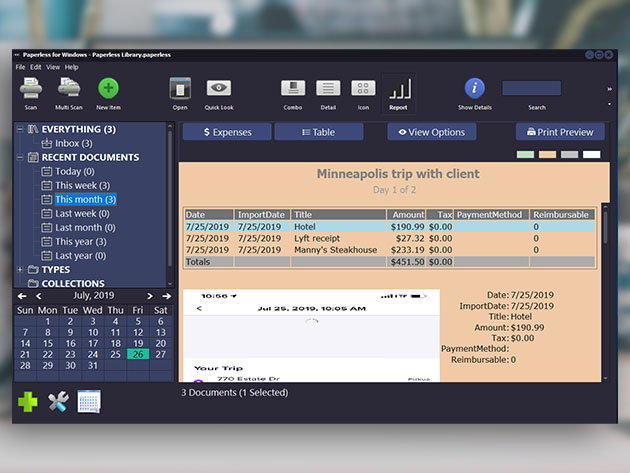Sort by Date column header
The width and height of the screenshot is (630, 473).
pyautogui.click(x=209, y=215)
